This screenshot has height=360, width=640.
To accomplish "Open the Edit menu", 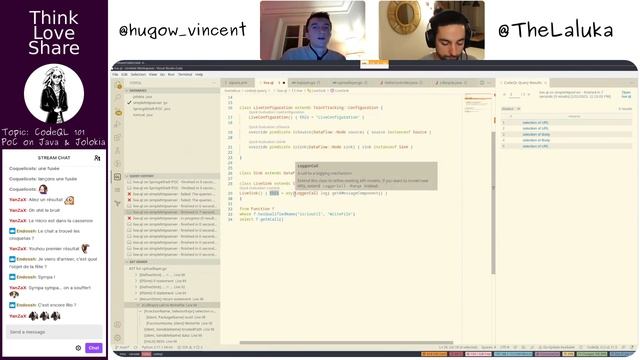I will [124, 75].
